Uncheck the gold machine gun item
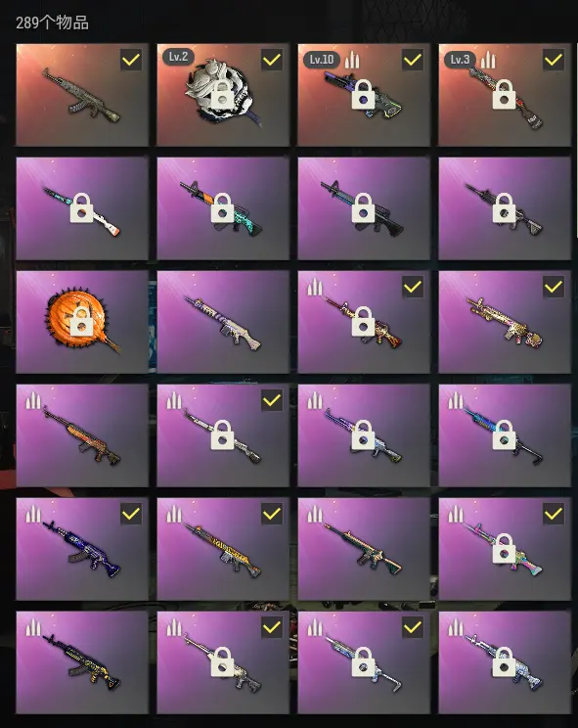 [554, 287]
